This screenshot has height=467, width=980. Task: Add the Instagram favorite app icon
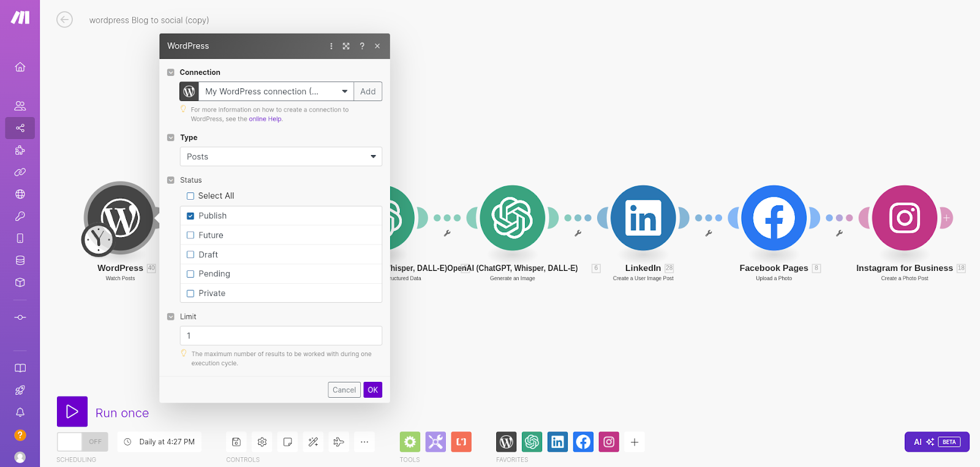click(x=609, y=442)
